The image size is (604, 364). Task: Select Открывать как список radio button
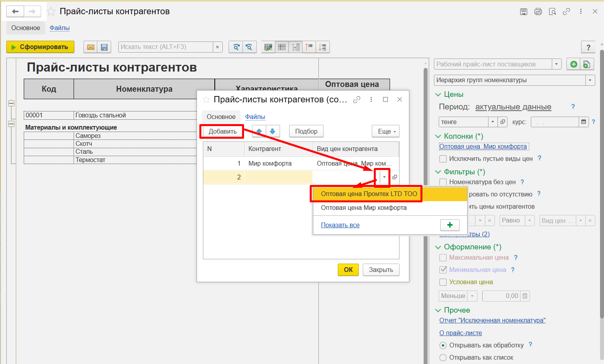coord(443,358)
